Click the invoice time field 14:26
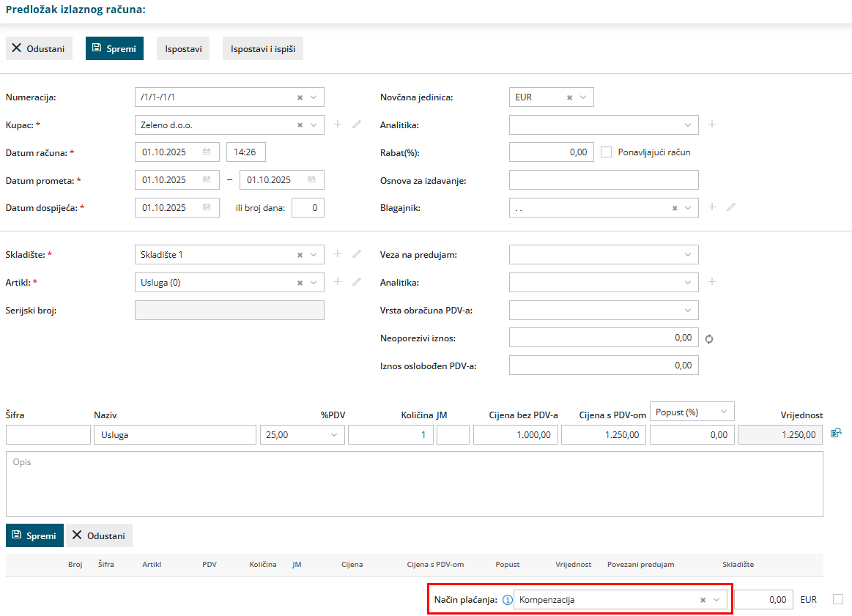Viewport: 852px width, 616px height. tap(246, 152)
